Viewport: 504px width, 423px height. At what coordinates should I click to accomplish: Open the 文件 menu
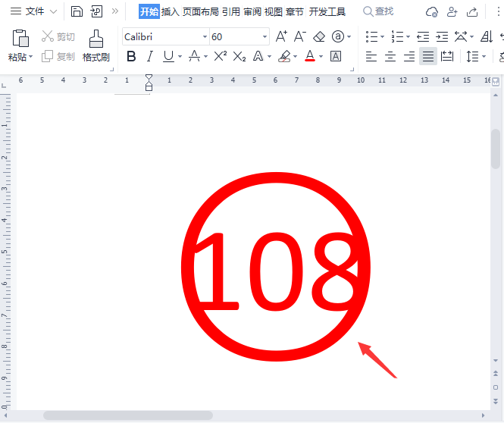click(35, 11)
